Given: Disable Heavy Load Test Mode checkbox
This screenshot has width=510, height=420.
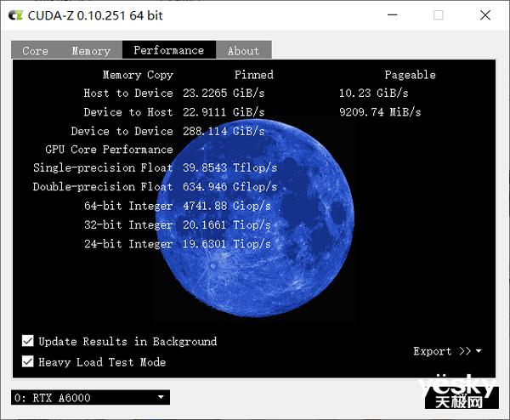Looking at the screenshot, I should [28, 361].
